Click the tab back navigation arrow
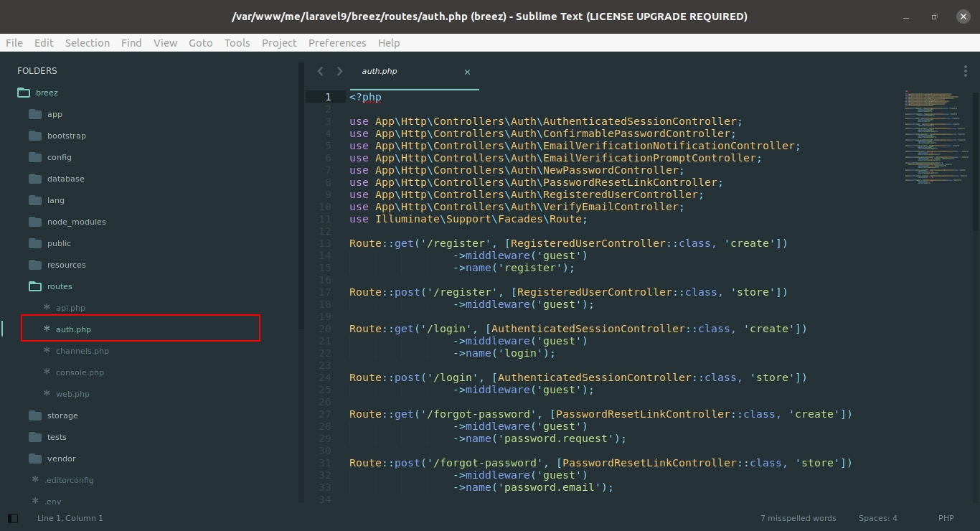This screenshot has width=980, height=531. point(320,71)
